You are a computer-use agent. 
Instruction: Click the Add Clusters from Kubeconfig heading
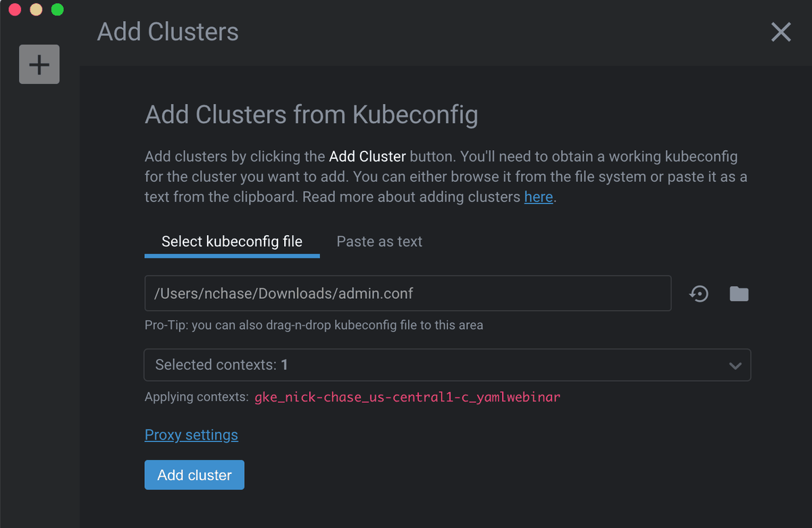click(311, 115)
